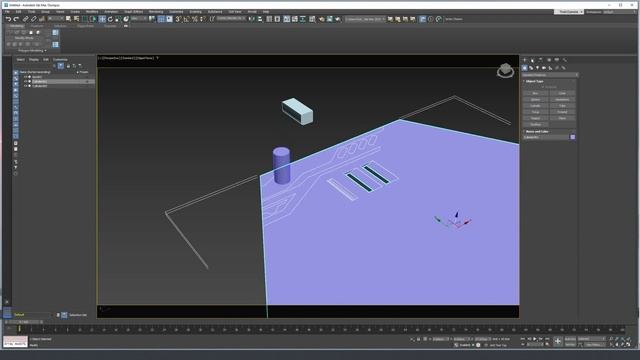
Task: Click the Mirror tool icon
Action: (251, 19)
